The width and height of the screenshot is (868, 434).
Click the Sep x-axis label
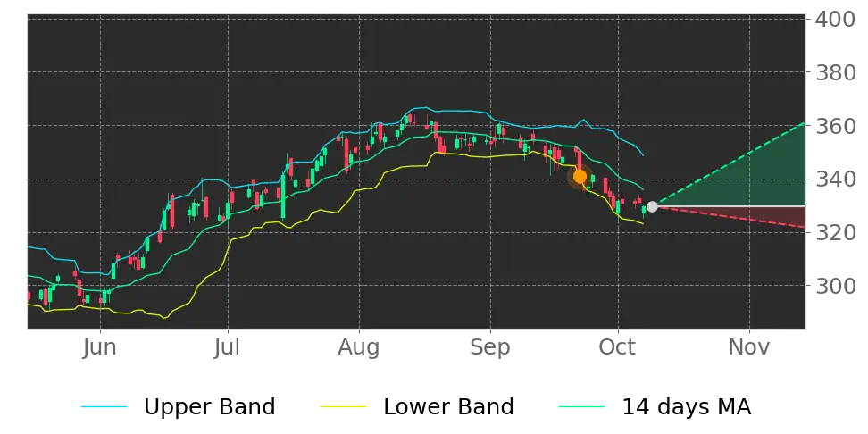(490, 347)
